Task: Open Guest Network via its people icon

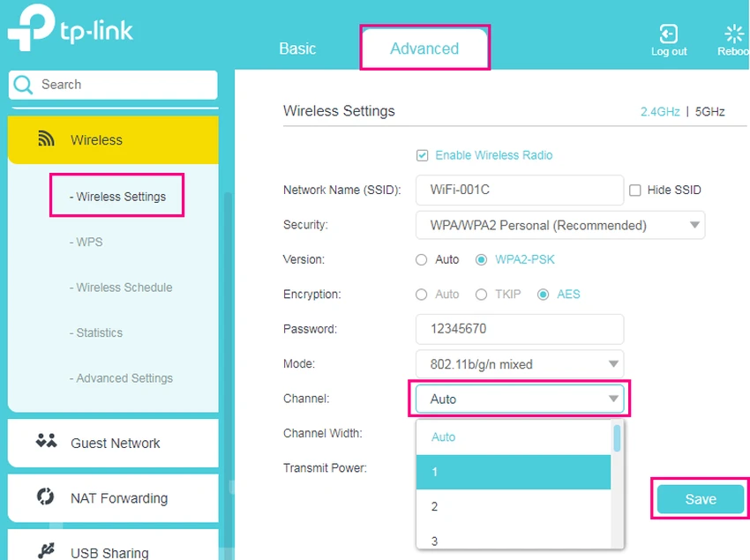Action: pos(46,442)
